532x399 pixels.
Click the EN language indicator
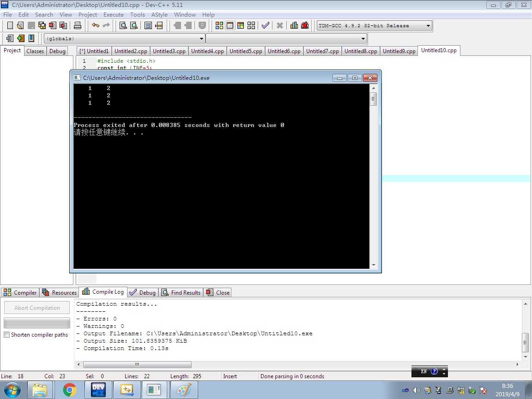click(x=423, y=371)
